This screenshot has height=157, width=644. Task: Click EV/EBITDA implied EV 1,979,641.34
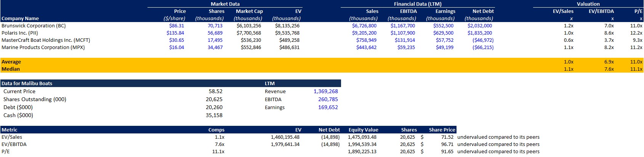pos(285,144)
